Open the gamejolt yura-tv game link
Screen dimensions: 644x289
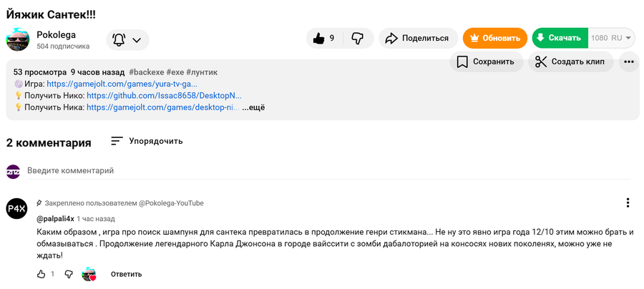136,84
